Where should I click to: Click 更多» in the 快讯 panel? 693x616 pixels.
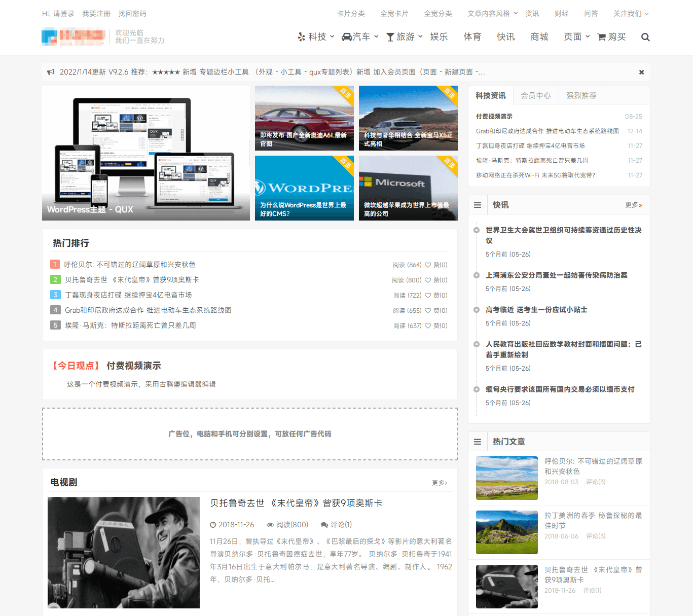(x=633, y=205)
